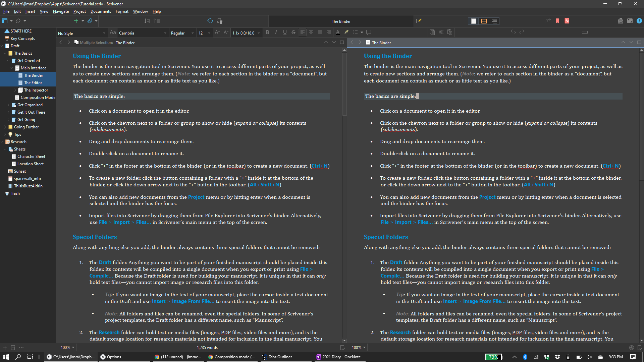
Task: Toggle the ruler icon in format bar
Action: (x=585, y=33)
